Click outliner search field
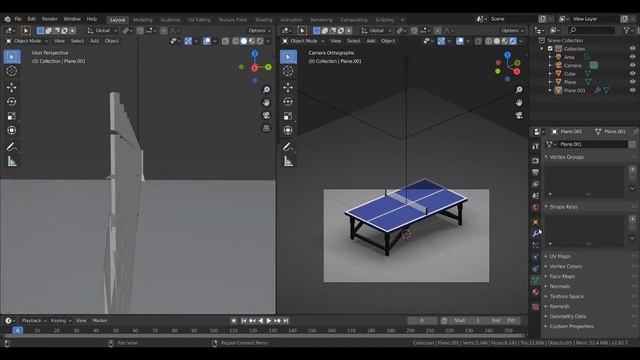This screenshot has height=360, width=640. [591, 31]
